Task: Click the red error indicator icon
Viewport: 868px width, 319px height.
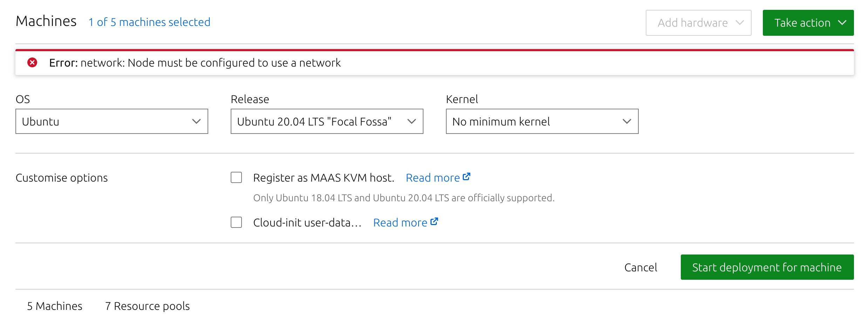Action: 33,63
